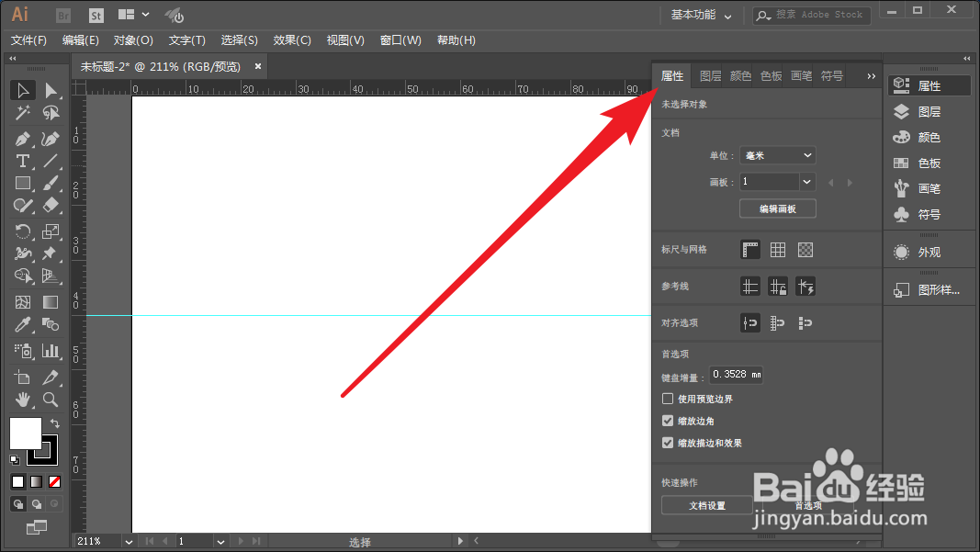
Task: Select the Puppet Warp pin tool
Action: 51,253
